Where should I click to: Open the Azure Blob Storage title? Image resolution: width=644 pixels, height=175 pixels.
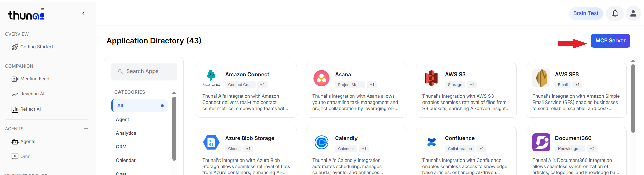coord(250,138)
